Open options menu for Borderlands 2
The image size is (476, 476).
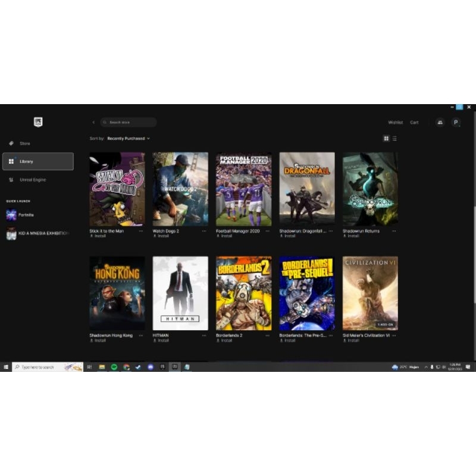pos(267,336)
